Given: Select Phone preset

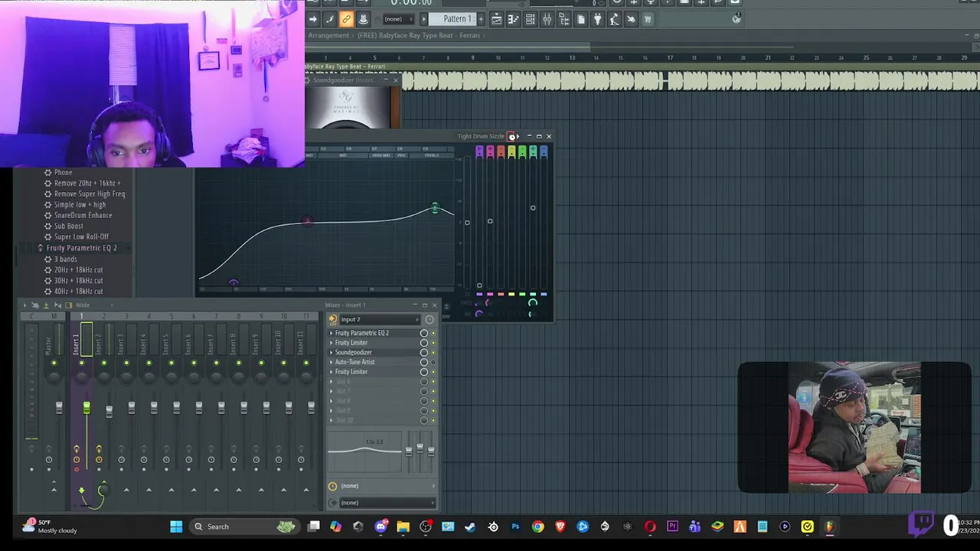Looking at the screenshot, I should pos(63,172).
